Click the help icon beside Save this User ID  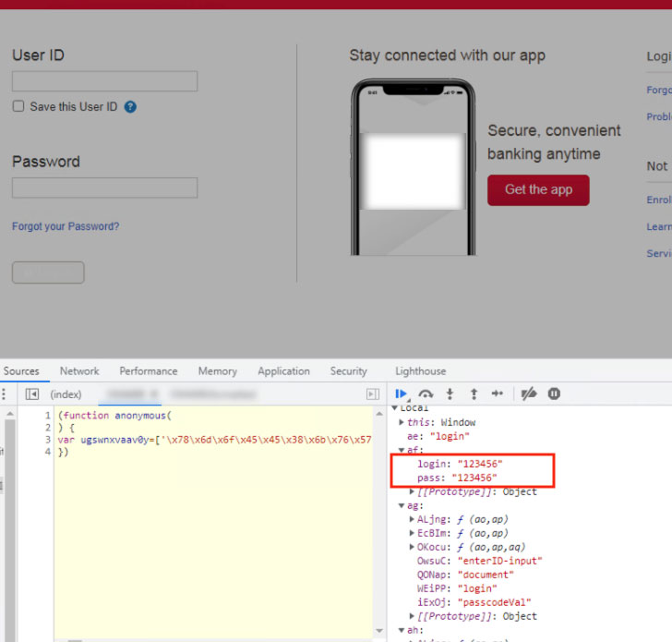[x=130, y=107]
